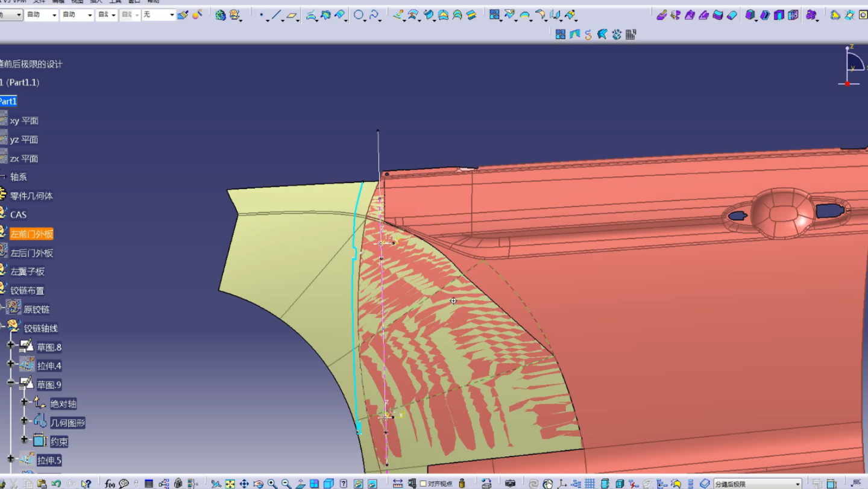
Task: Click the Capture camera icon in bottom toolbar
Action: [511, 483]
